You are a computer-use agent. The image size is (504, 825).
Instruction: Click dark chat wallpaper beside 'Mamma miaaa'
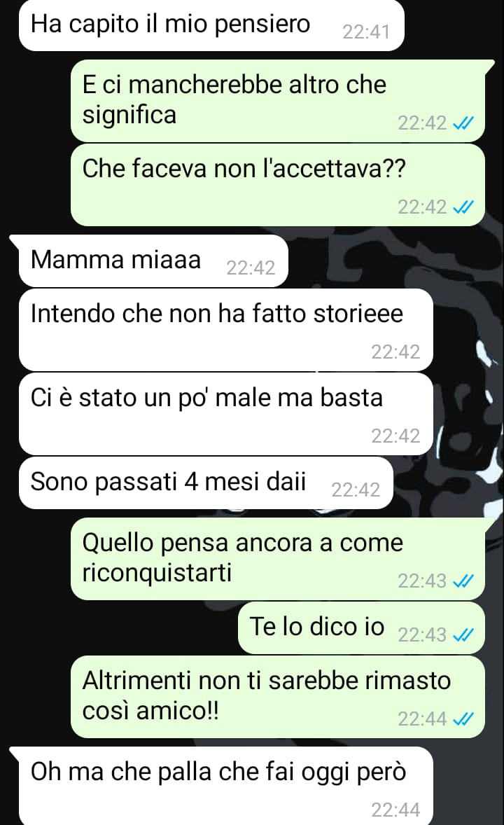click(395, 261)
